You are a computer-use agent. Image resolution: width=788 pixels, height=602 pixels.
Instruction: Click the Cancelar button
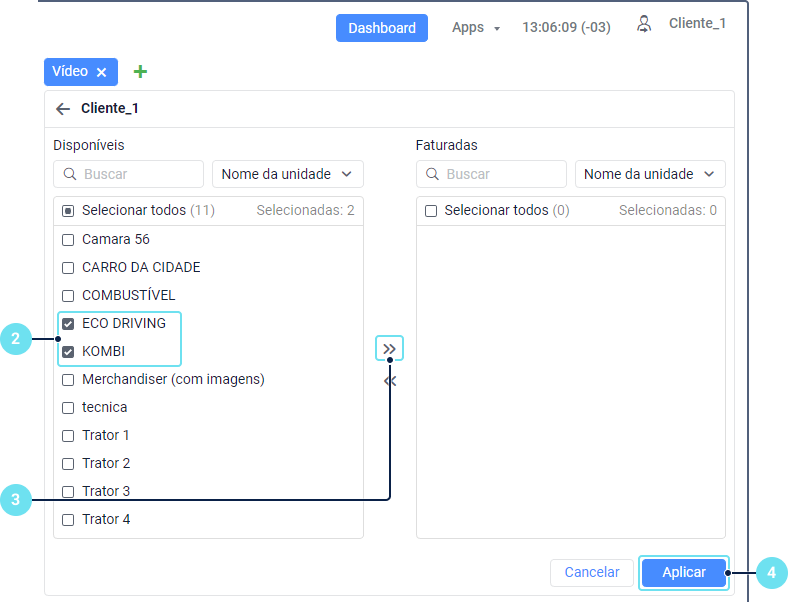[591, 573]
